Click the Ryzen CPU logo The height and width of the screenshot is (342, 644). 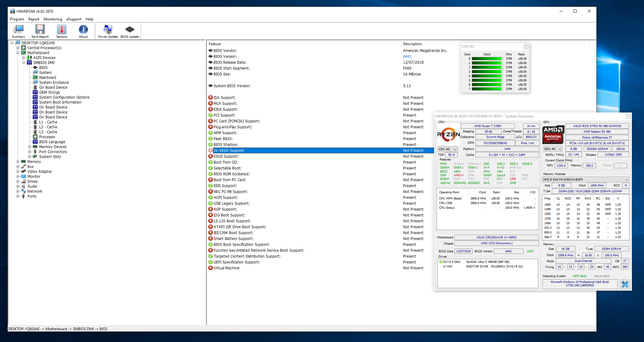point(448,134)
